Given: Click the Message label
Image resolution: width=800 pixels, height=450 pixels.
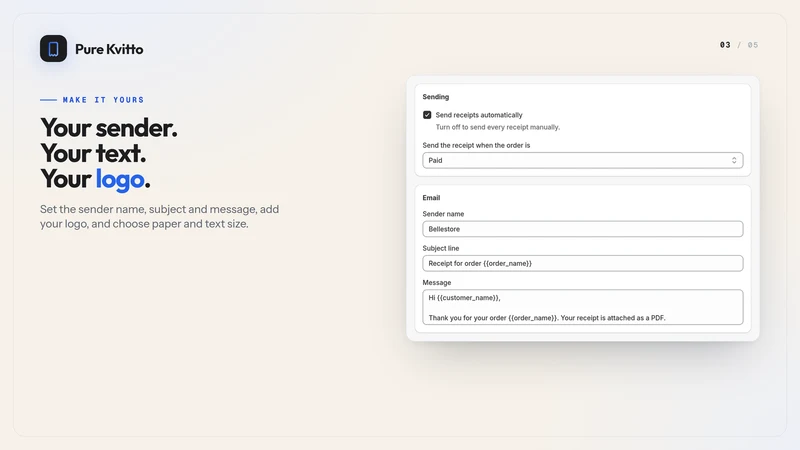Looking at the screenshot, I should (437, 283).
